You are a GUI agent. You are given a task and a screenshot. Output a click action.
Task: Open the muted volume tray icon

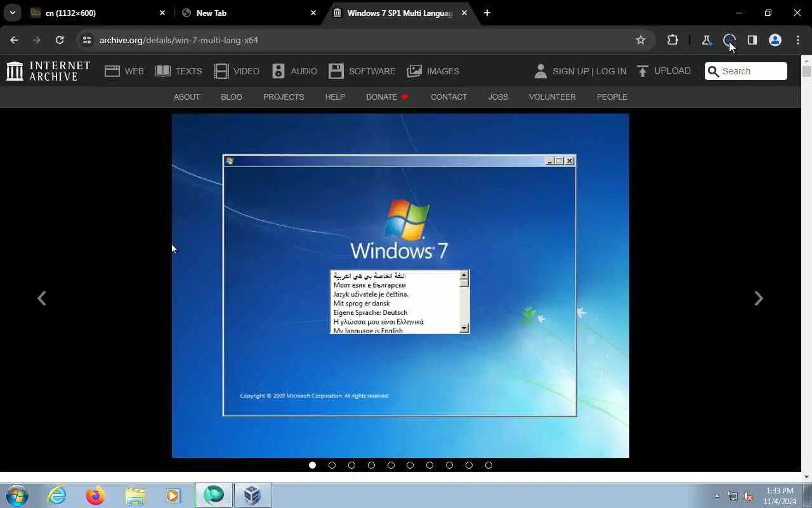point(748,496)
